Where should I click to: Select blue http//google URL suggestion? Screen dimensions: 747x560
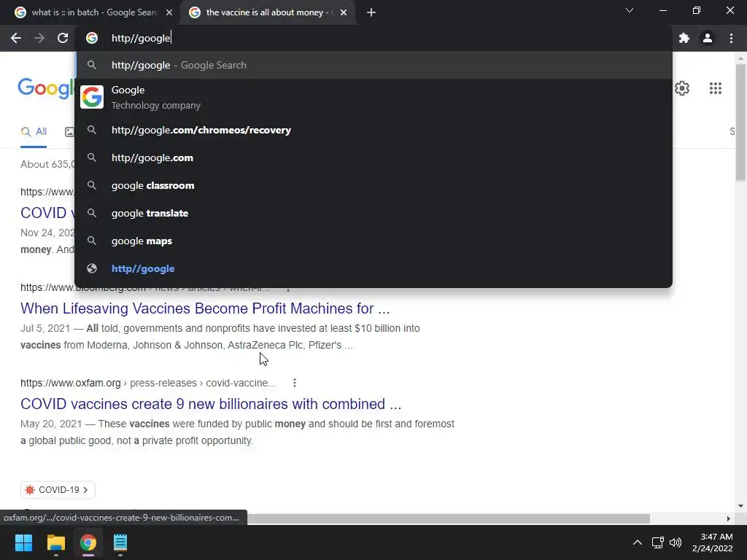(373, 268)
